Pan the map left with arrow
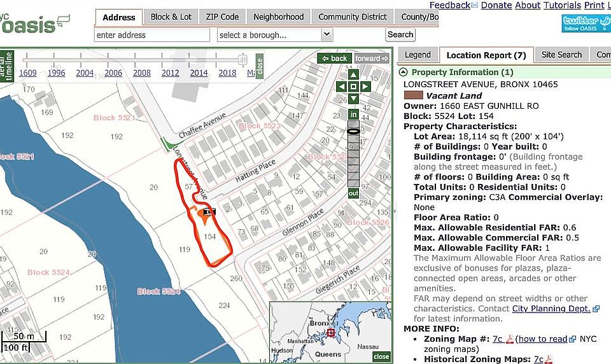The width and height of the screenshot is (611, 364). 341,87
